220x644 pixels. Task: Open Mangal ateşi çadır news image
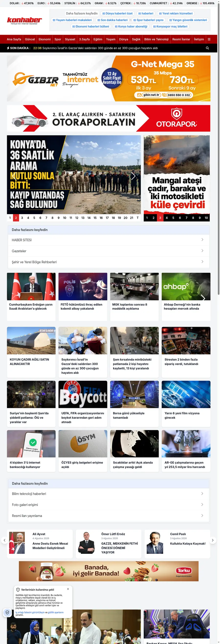pyautogui.click(x=176, y=175)
